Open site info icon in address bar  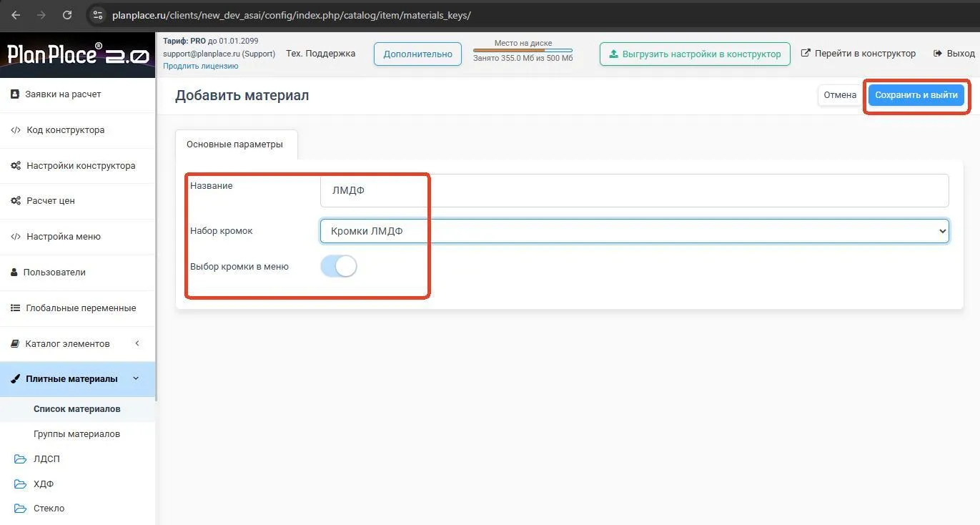pos(98,15)
